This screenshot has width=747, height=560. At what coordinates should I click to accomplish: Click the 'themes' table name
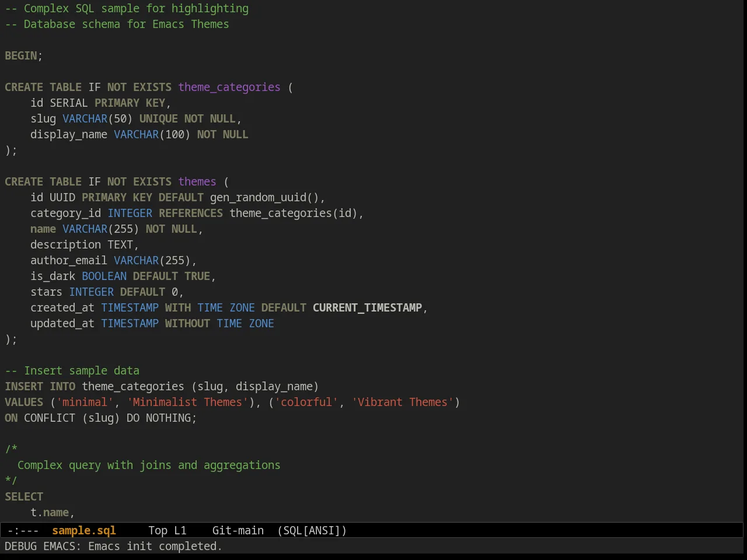click(x=197, y=181)
